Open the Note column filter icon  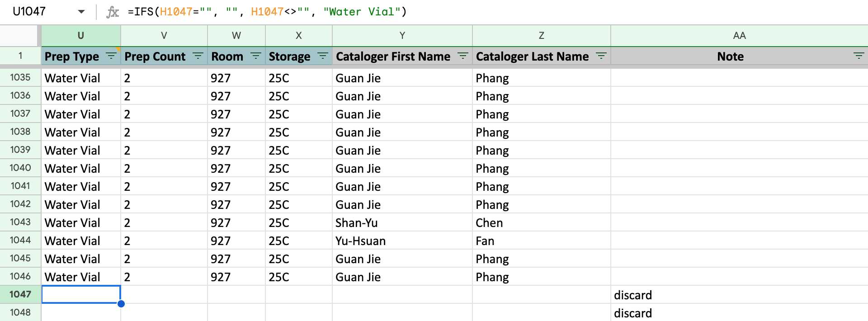pyautogui.click(x=859, y=56)
